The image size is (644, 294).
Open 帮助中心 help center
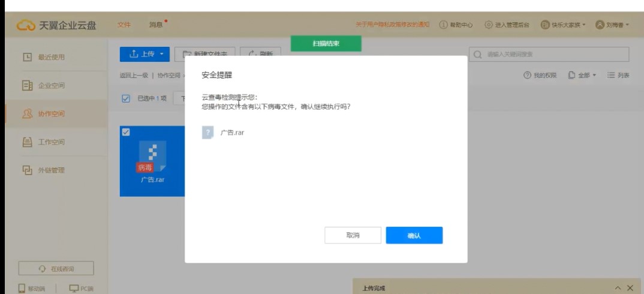click(456, 25)
